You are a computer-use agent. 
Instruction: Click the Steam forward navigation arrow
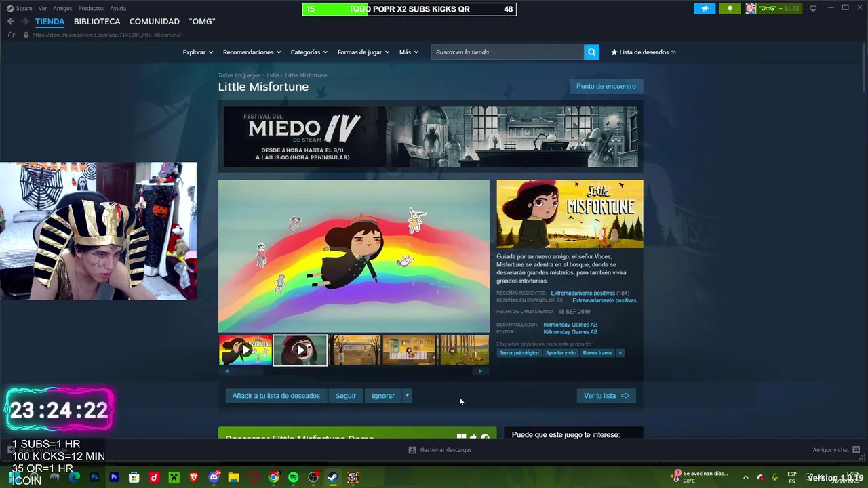click(25, 22)
